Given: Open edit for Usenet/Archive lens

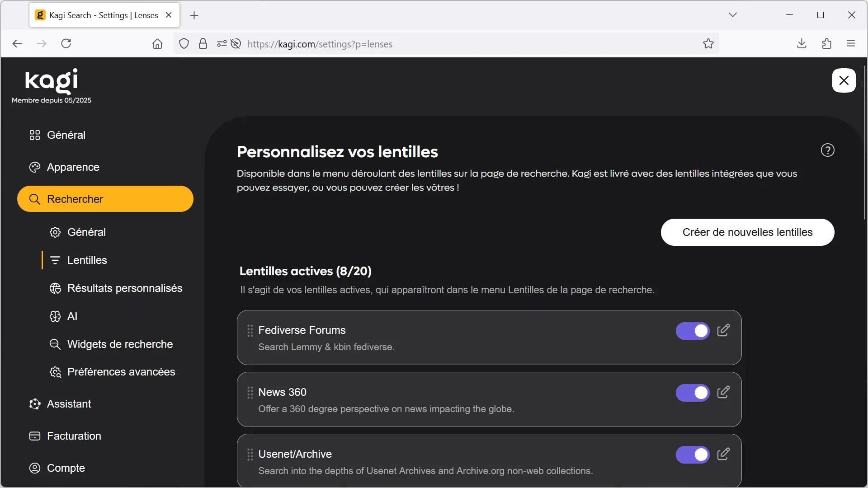Looking at the screenshot, I should tap(723, 454).
